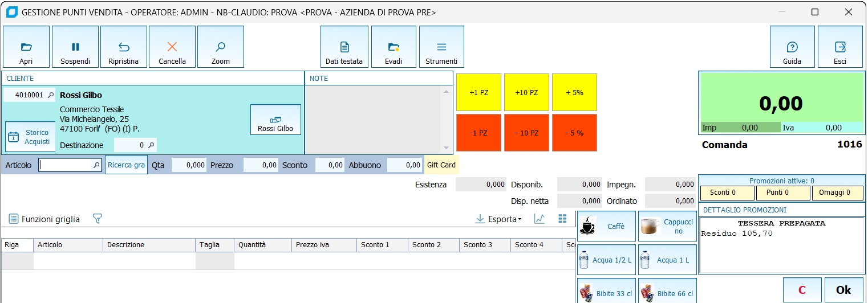Restore a sale with Ripristina
This screenshot has width=868, height=303.
124,47
